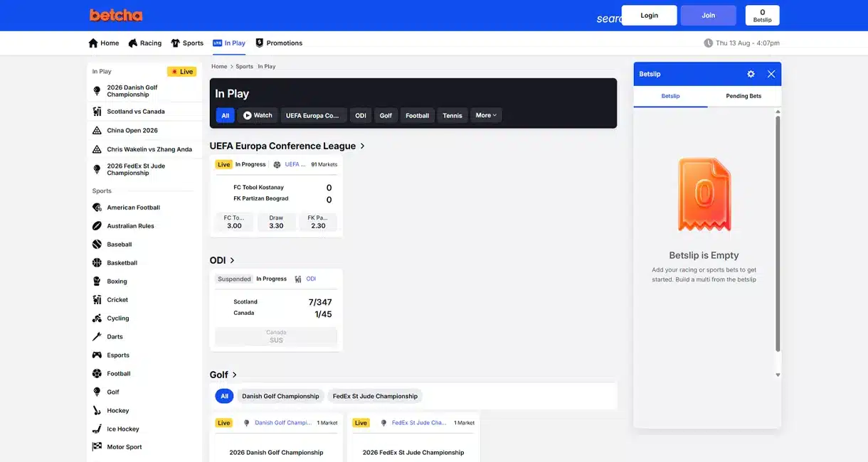This screenshot has width=868, height=462.
Task: Close the Betslip panel
Action: [771, 74]
